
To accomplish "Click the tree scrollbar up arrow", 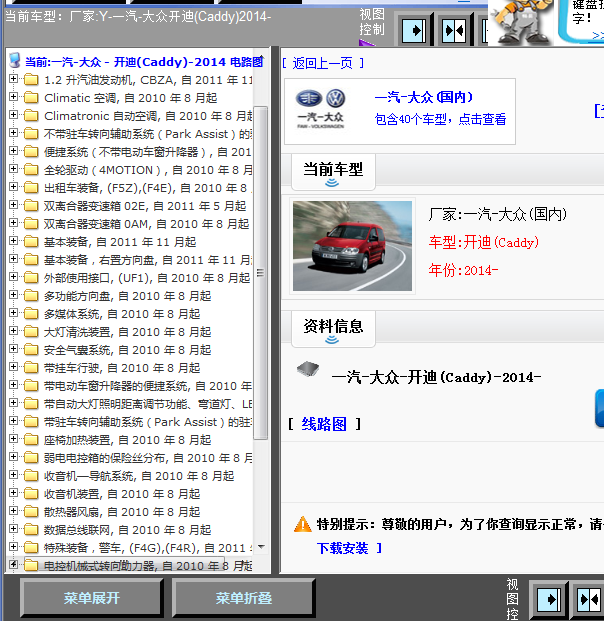I will coord(261,59).
